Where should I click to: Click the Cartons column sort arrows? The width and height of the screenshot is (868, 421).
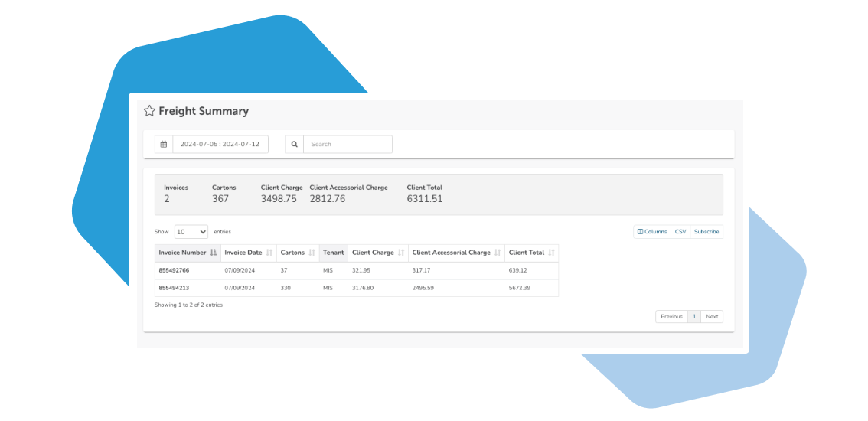(312, 253)
